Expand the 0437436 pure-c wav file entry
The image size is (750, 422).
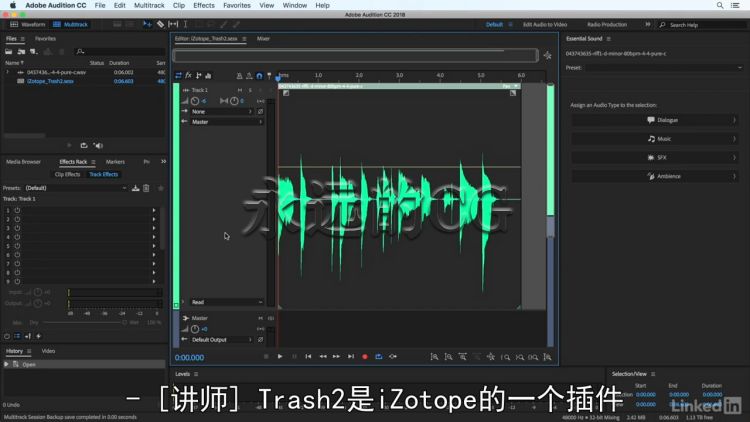(x=7, y=72)
